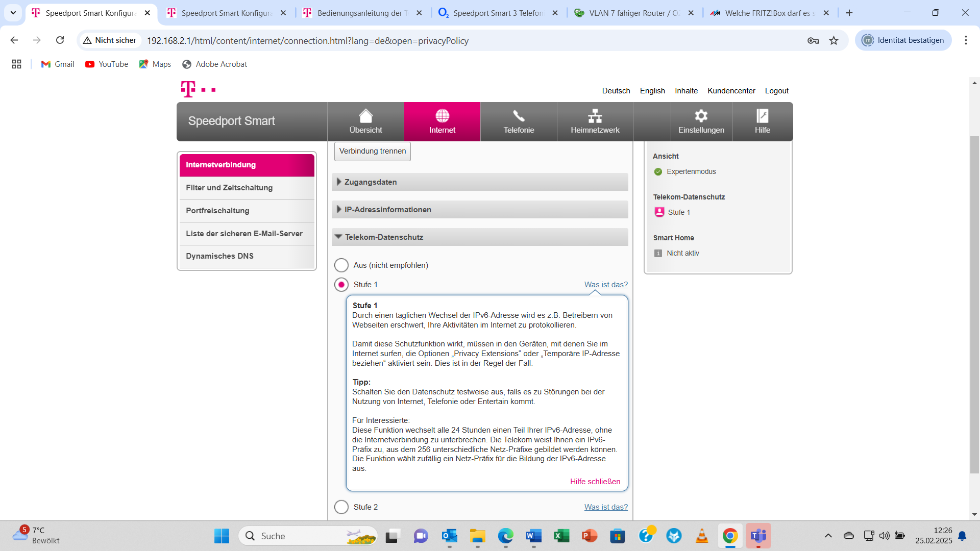
Task: Collapse the Telekom-Datenschutz section
Action: [x=480, y=237]
